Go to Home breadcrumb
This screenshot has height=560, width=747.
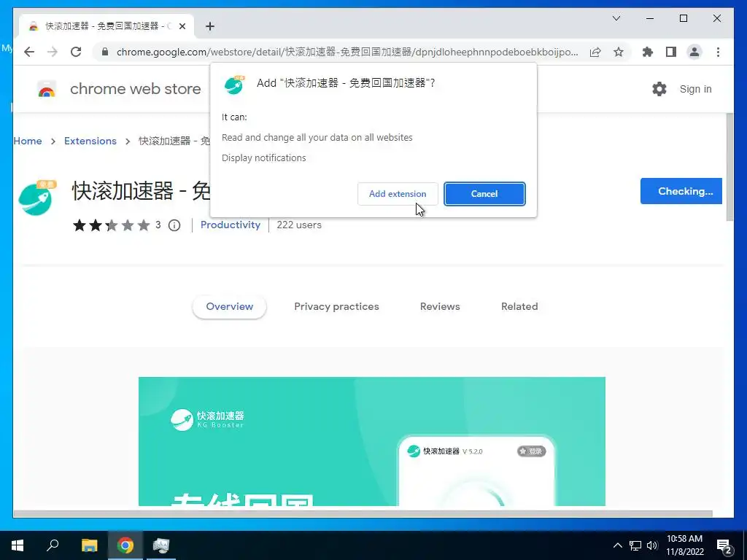pos(28,141)
